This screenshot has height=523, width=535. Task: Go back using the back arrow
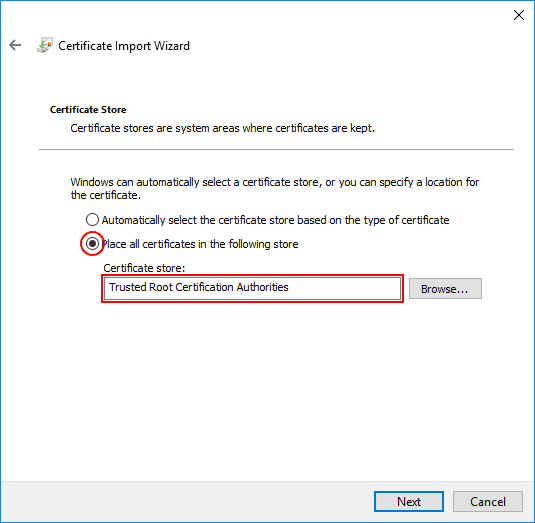coord(15,45)
